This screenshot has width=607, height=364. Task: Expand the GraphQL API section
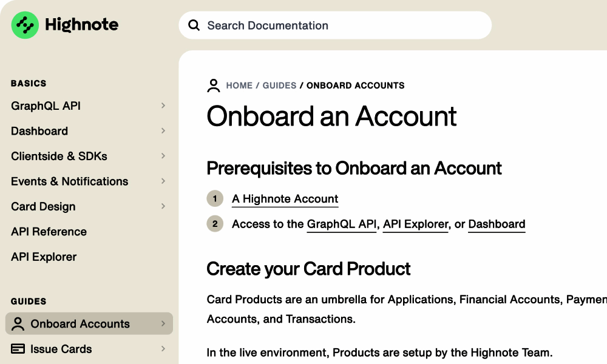coord(163,106)
